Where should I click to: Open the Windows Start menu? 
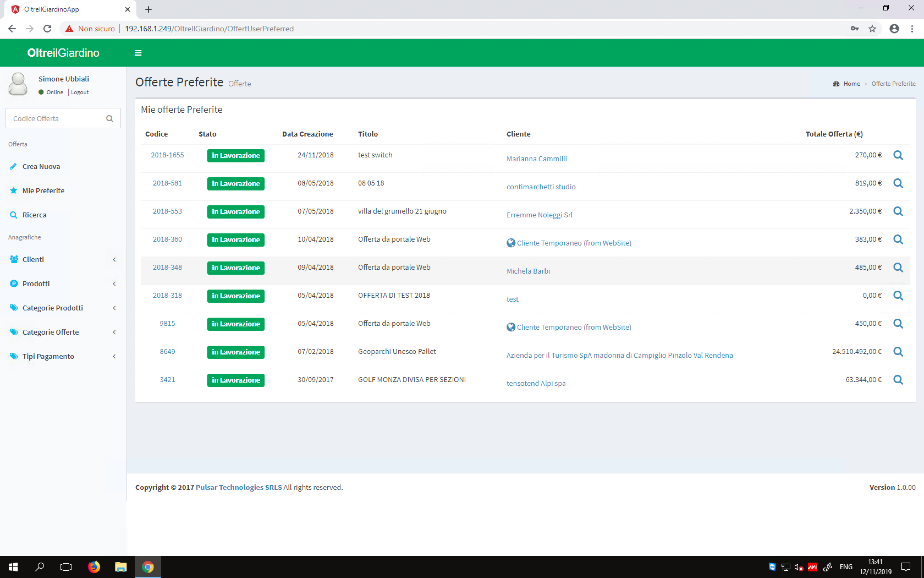13,566
